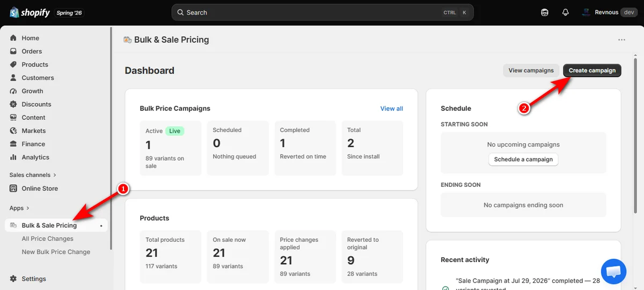Image resolution: width=644 pixels, height=290 pixels.
Task: Click the Total products 117 variants card
Action: pyautogui.click(x=171, y=257)
